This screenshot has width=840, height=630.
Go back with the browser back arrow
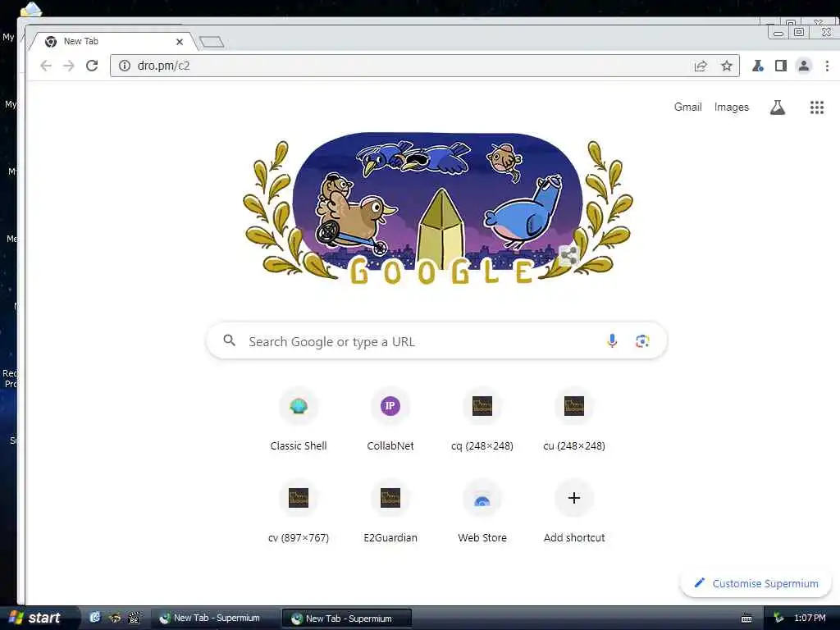pos(46,66)
